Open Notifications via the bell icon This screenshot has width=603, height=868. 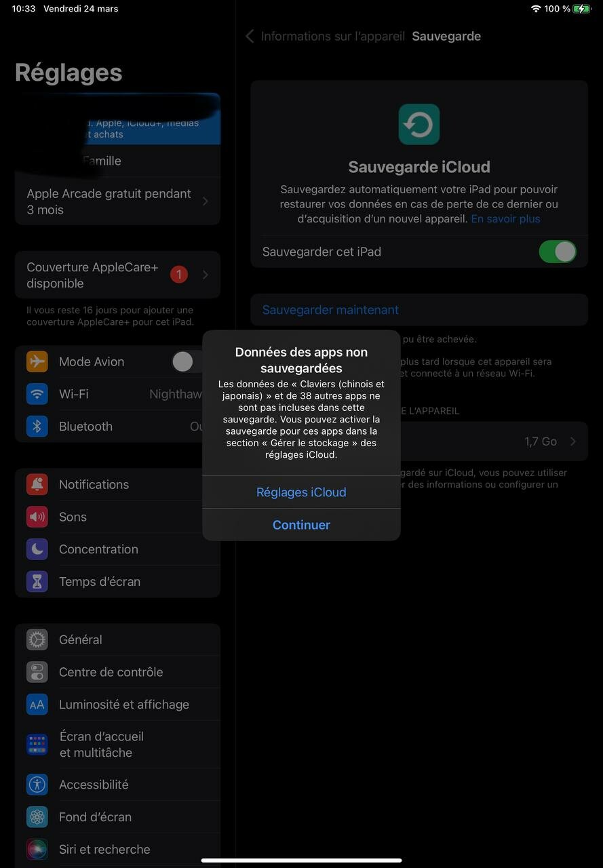tap(37, 484)
